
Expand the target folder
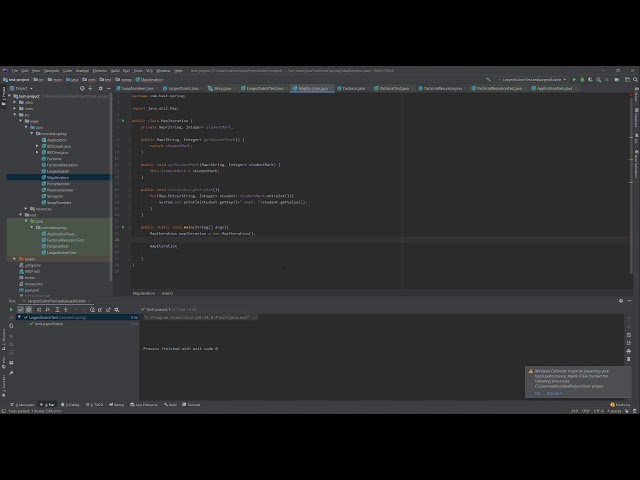coord(15,259)
